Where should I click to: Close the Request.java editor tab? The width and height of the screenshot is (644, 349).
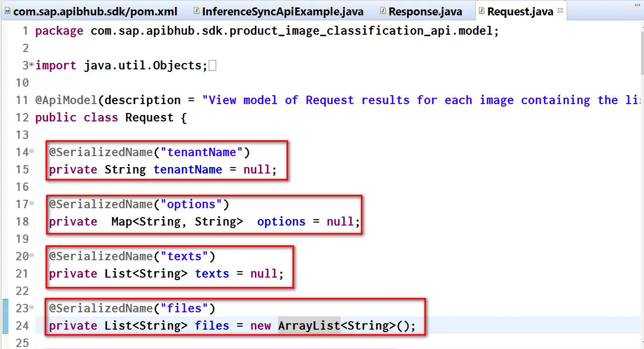point(561,12)
